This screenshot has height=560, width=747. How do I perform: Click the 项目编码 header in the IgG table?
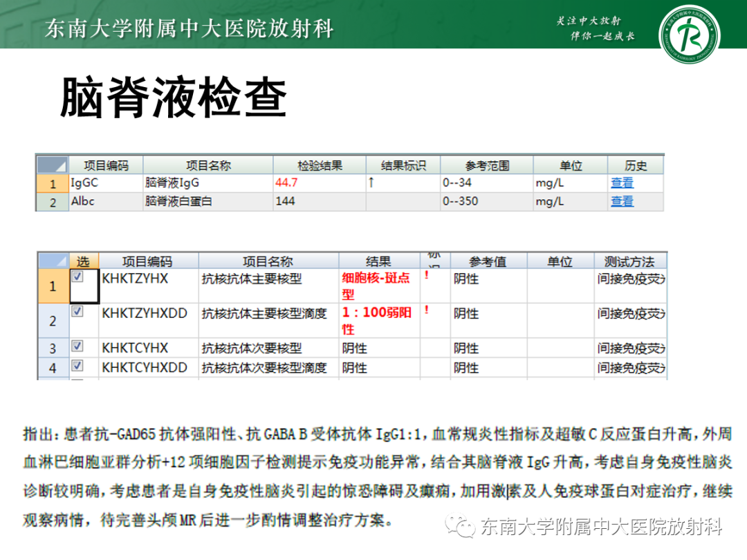tap(107, 166)
